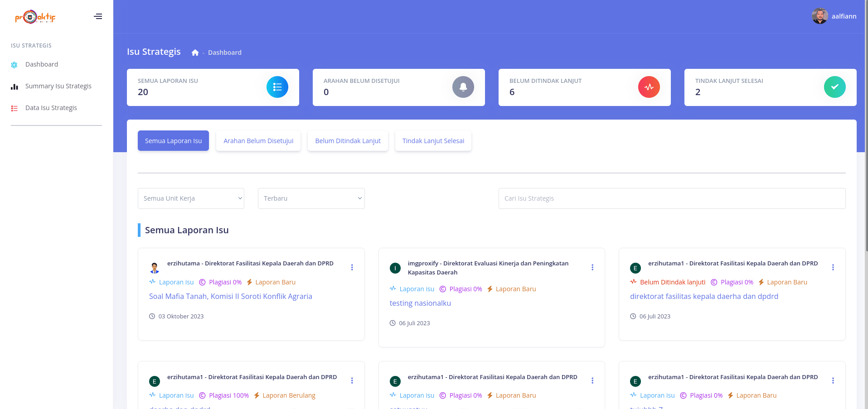Click the red pulse icon in Belum Ditindak Lanjut card
Viewport: 868px width, 409px height.
click(649, 87)
